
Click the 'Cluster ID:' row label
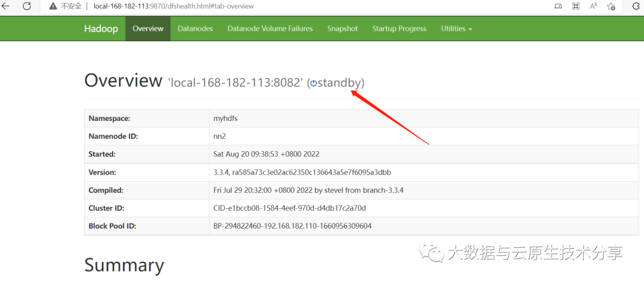point(106,208)
